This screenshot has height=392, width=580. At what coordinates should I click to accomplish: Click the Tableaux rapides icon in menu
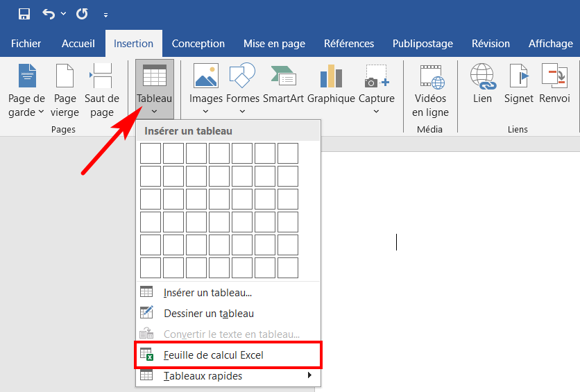pyautogui.click(x=146, y=375)
